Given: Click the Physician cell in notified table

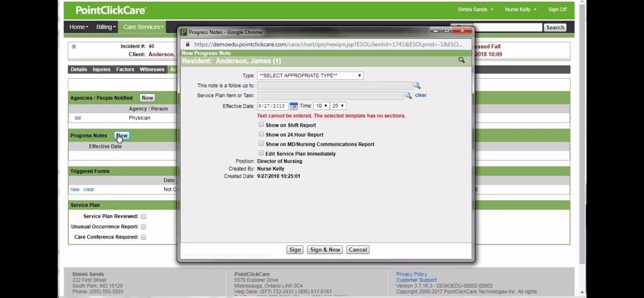Looking at the screenshot, I should click(139, 118).
